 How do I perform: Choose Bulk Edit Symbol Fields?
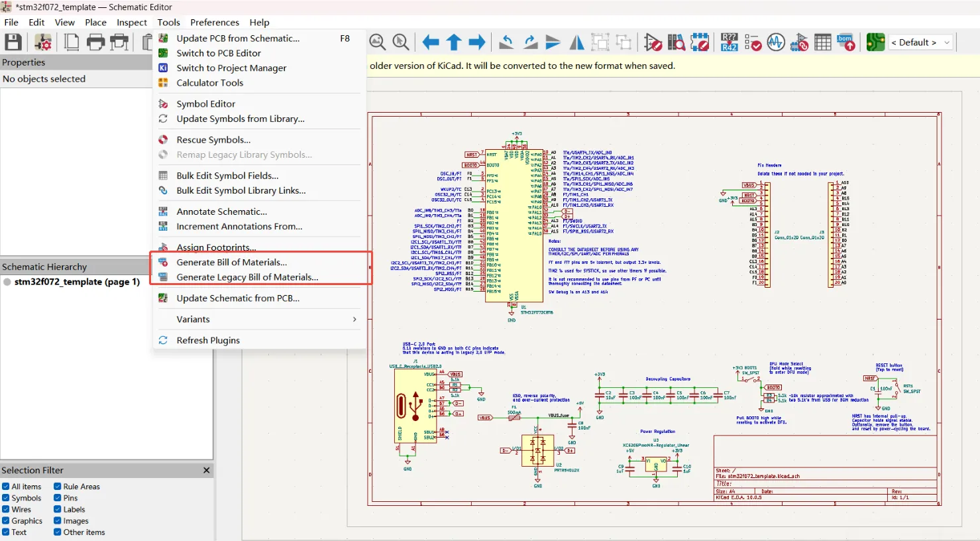pyautogui.click(x=259, y=176)
